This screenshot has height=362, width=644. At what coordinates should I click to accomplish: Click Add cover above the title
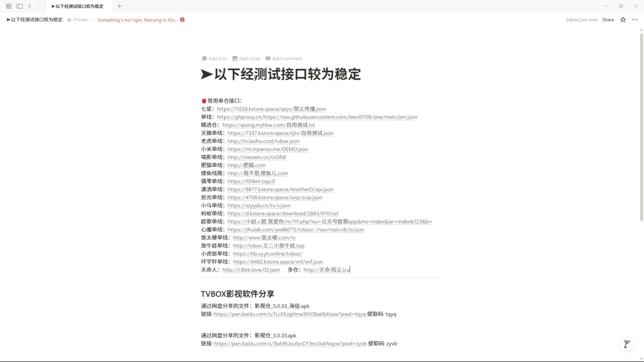point(246,59)
